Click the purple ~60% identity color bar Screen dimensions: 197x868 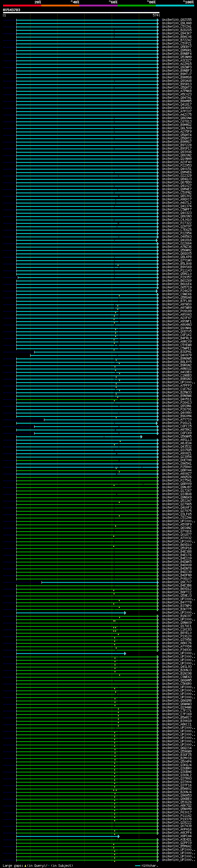tap(98, 6)
